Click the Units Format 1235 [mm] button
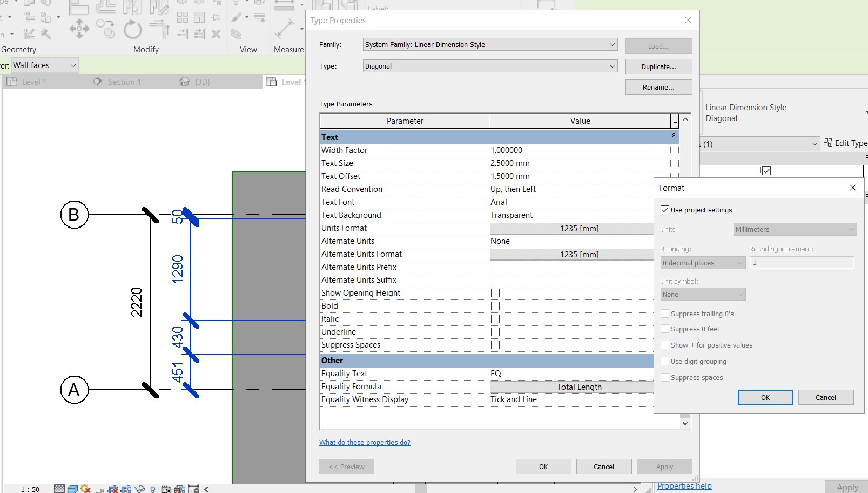Image resolution: width=868 pixels, height=493 pixels. (572, 228)
